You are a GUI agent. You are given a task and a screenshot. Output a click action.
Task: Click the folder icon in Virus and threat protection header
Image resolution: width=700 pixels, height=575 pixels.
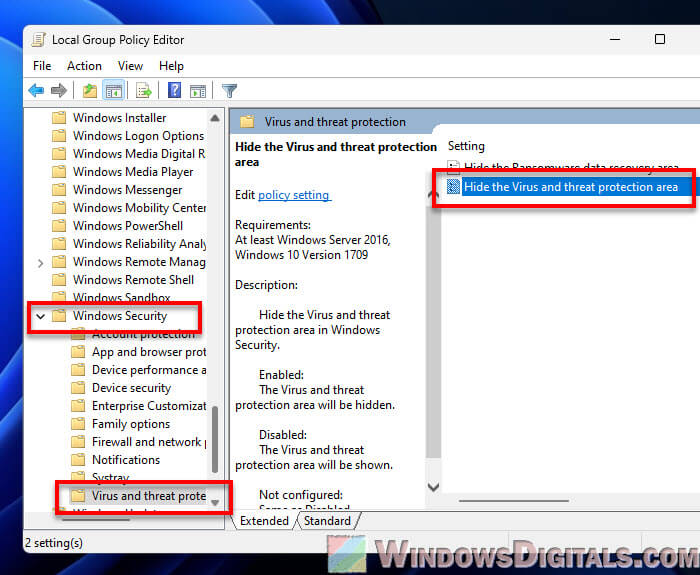247,122
